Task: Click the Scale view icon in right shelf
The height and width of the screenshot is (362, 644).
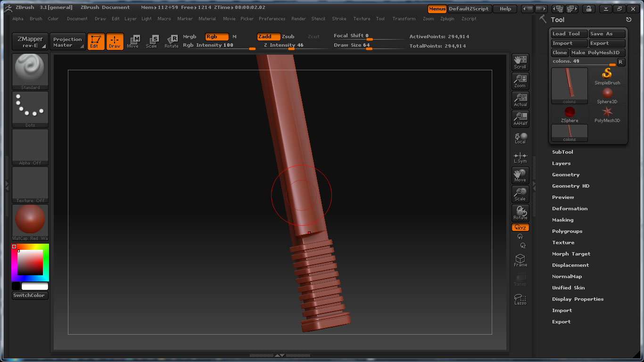Action: (520, 194)
